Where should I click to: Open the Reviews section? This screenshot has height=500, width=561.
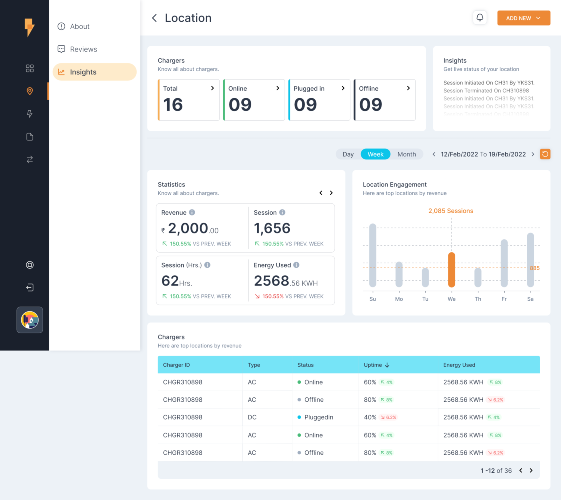77,49
